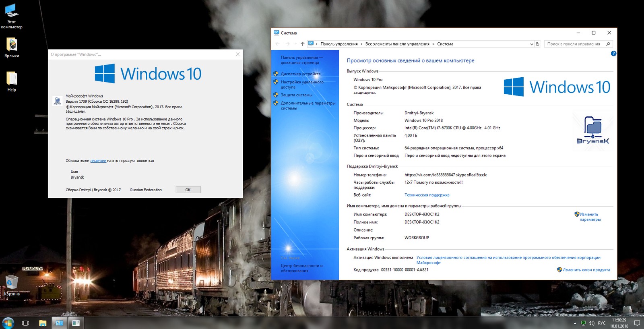
Task: Select the Ярлыки desktop shortcut
Action: [12, 48]
